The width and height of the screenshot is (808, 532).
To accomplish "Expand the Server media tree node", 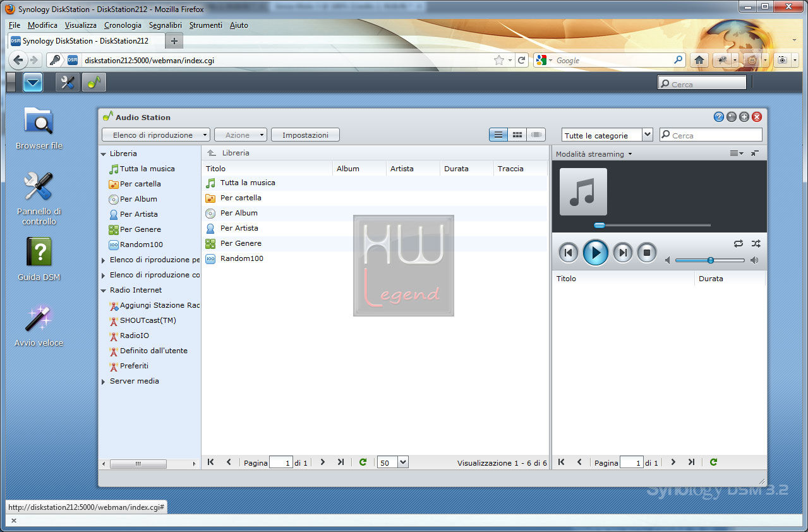I will (x=104, y=382).
